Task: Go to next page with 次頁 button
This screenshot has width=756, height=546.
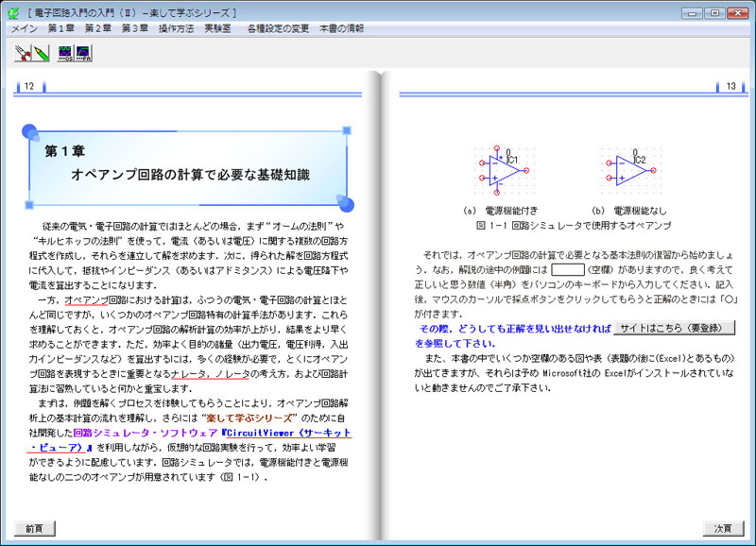Action: 722,528
